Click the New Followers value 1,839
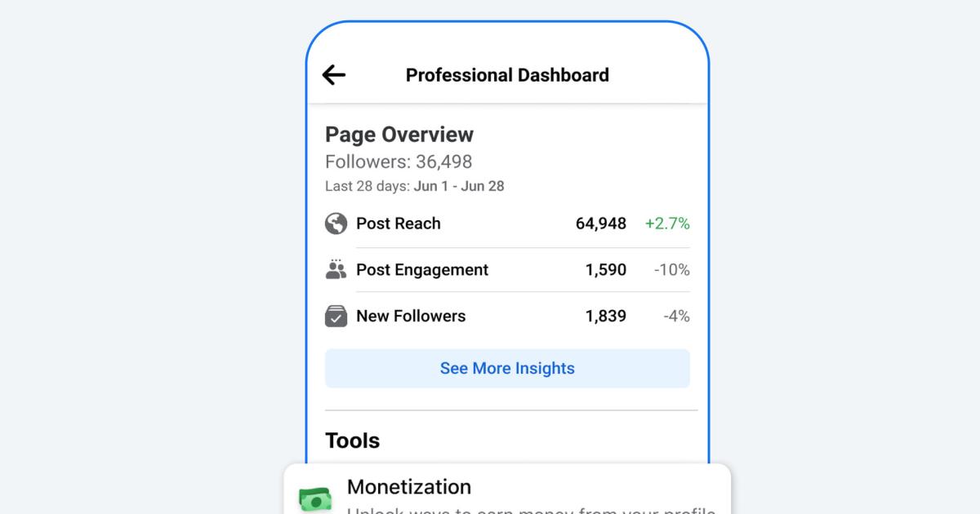This screenshot has width=980, height=514. [x=606, y=317]
